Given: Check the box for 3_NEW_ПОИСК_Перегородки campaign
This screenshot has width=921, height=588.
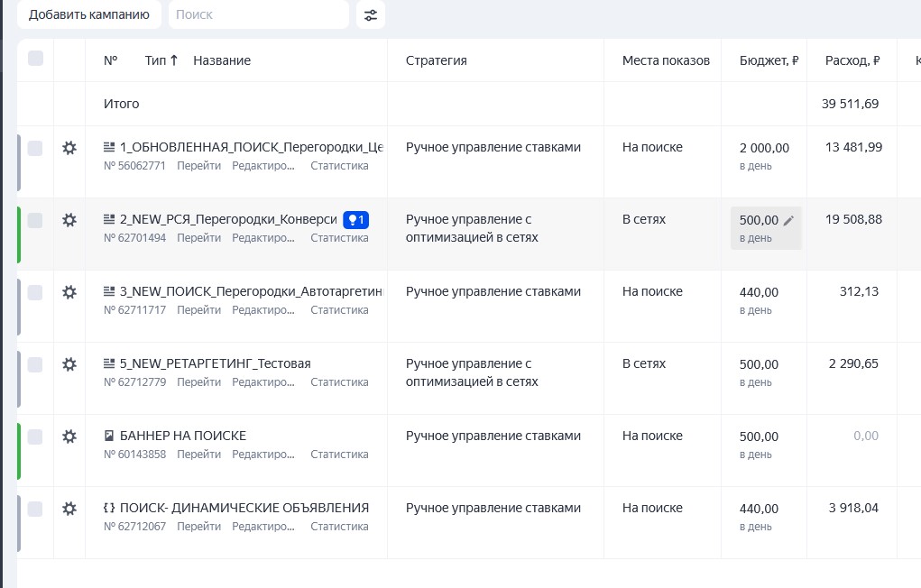Looking at the screenshot, I should (35, 292).
